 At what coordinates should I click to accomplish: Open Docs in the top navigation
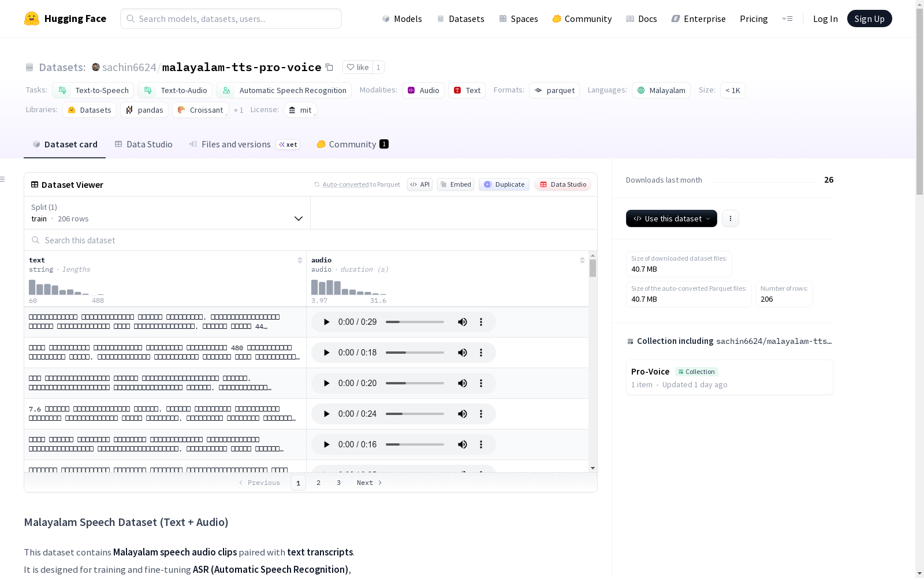pos(642,18)
